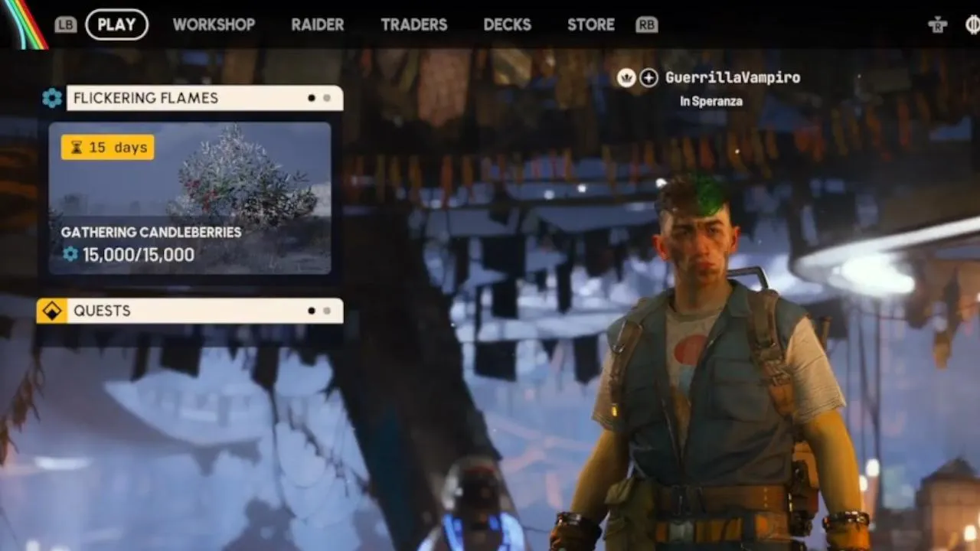Select the DECKS tab
980x551 pixels.
pos(507,24)
